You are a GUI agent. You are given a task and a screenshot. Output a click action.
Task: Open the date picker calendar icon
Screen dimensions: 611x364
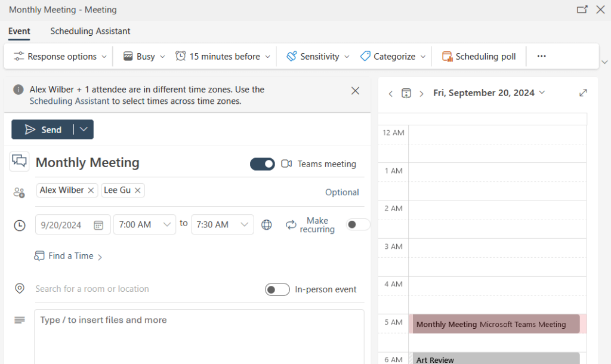[98, 225]
